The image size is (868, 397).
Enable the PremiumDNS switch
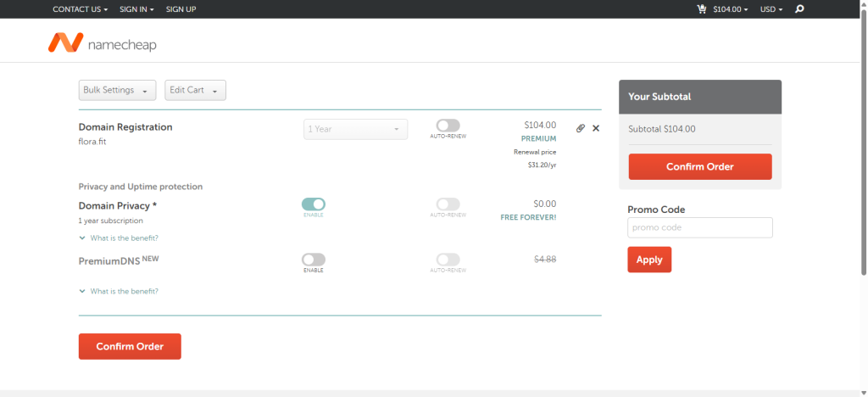click(314, 260)
